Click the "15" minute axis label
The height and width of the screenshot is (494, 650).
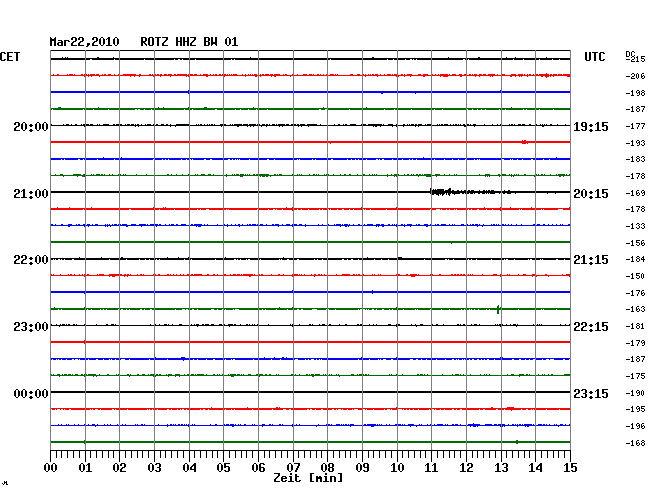tap(570, 468)
